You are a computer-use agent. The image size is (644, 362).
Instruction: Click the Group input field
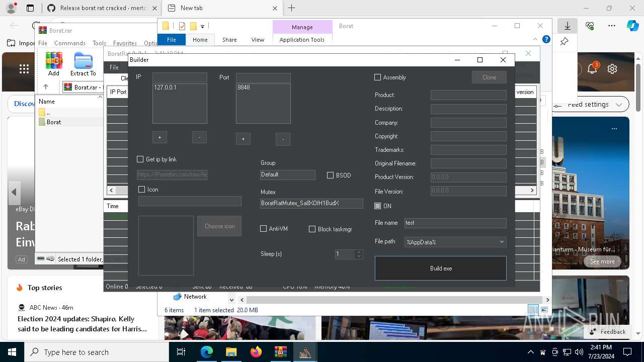[x=288, y=174]
